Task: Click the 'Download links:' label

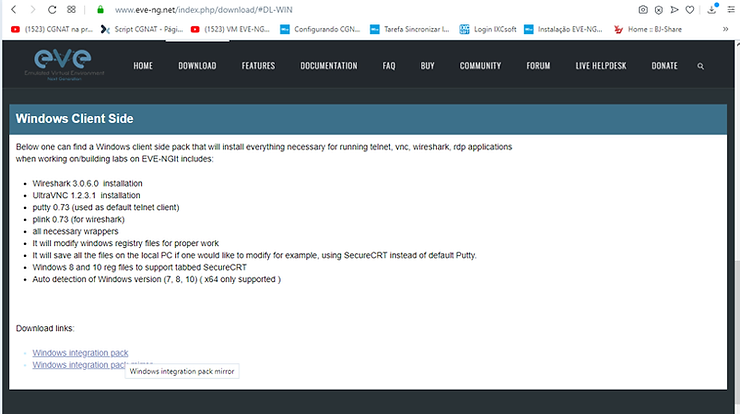Action: [45, 329]
